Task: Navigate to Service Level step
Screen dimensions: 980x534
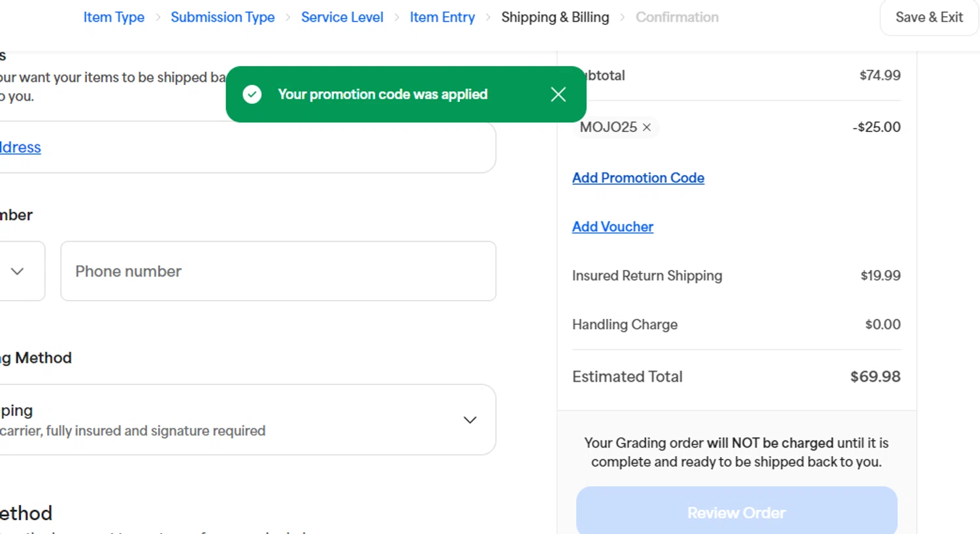Action: click(342, 17)
